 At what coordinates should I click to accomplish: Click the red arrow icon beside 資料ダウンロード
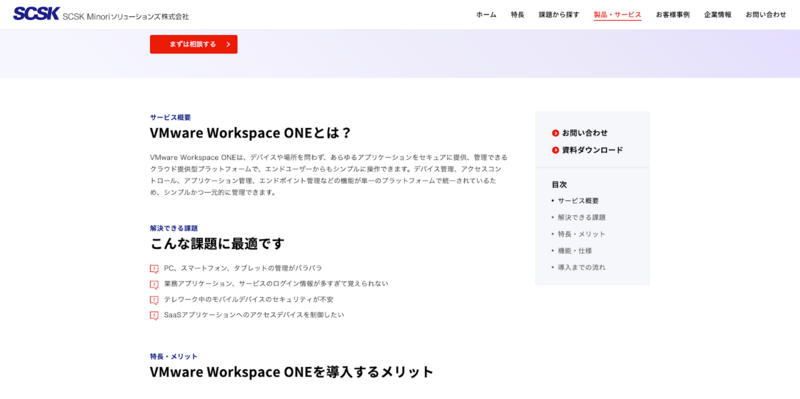click(556, 150)
